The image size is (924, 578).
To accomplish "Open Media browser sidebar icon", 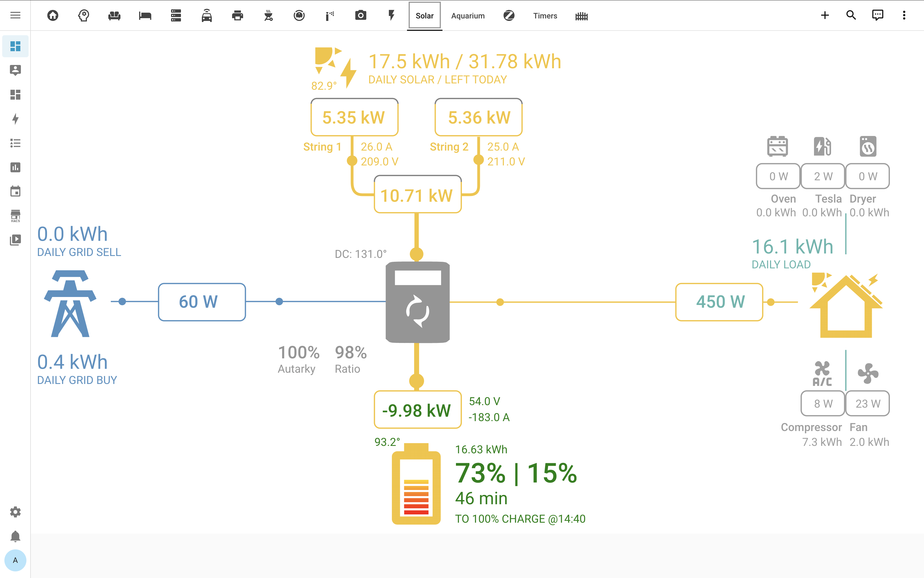I will pyautogui.click(x=15, y=240).
